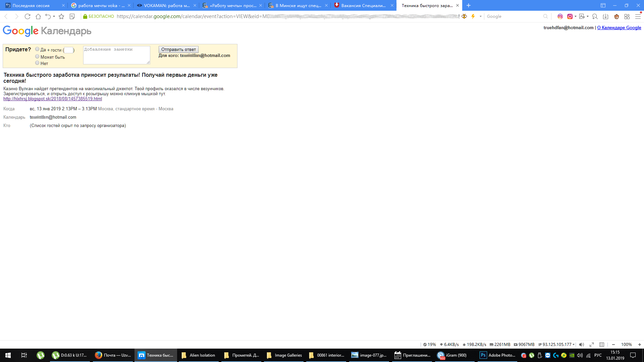Open the browser downloads icon
644x362 pixels.
pyautogui.click(x=605, y=16)
